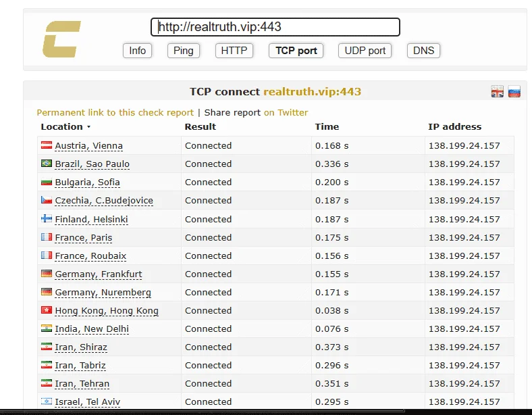
Task: Open Brazil, Sao Paulo location details
Action: [x=92, y=164]
